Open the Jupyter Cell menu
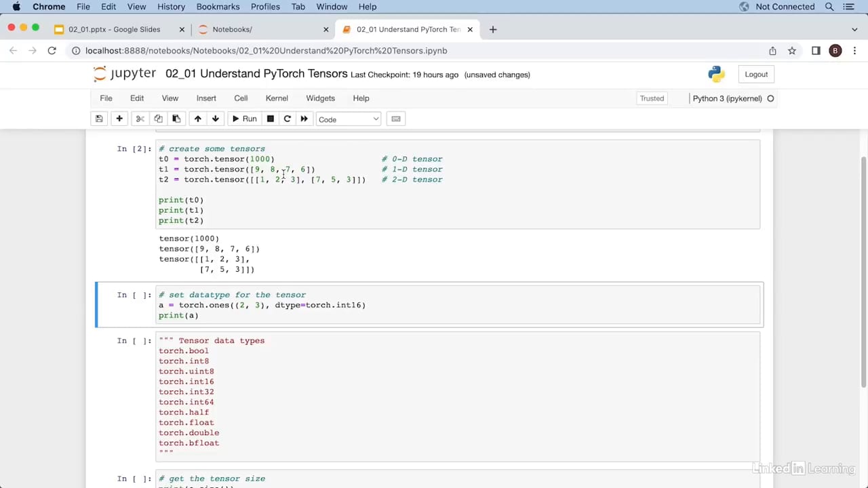Screen dimensions: 868x488 [241, 98]
